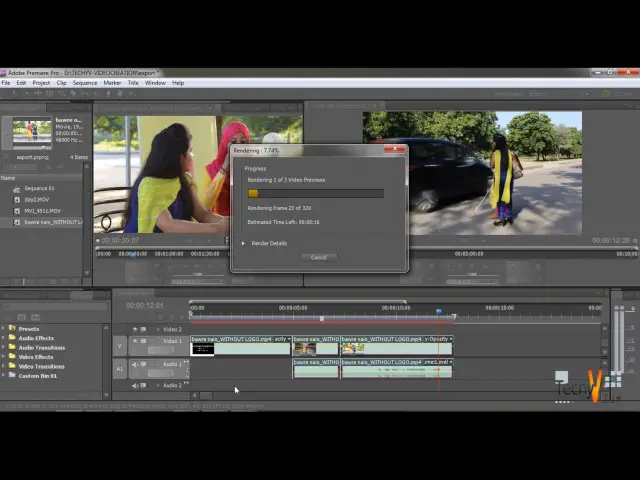Click Project panel scrollbar down arrow
This screenshot has width=640, height=480.
point(87,273)
